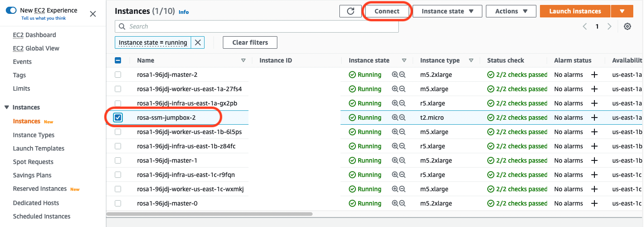This screenshot has height=227, width=644.
Task: Collapse Instances section in sidebar
Action: 7,107
